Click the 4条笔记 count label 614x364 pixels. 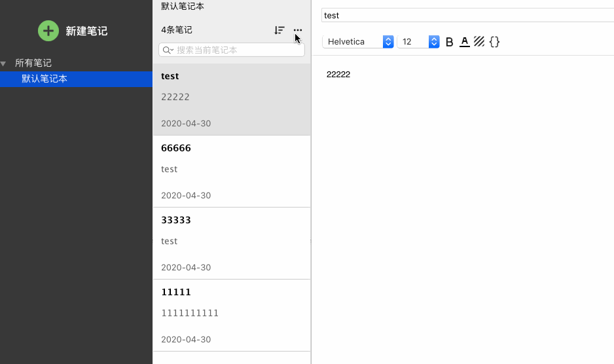177,29
